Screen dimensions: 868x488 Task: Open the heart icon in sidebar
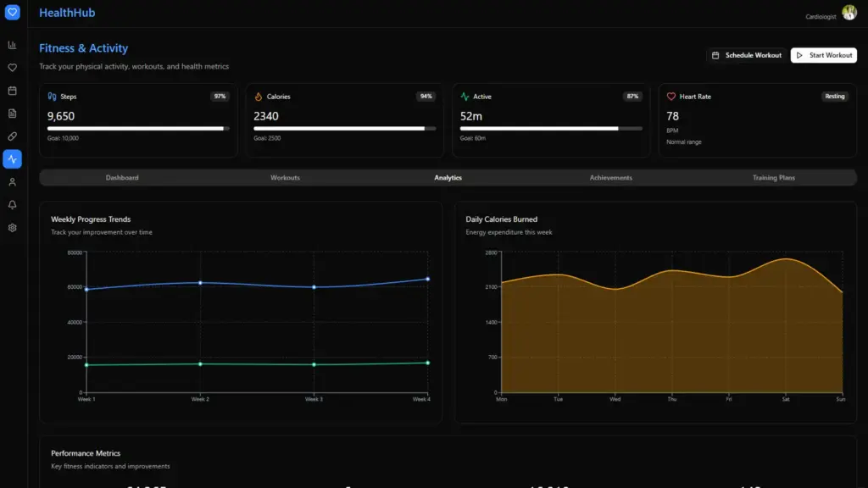click(12, 68)
